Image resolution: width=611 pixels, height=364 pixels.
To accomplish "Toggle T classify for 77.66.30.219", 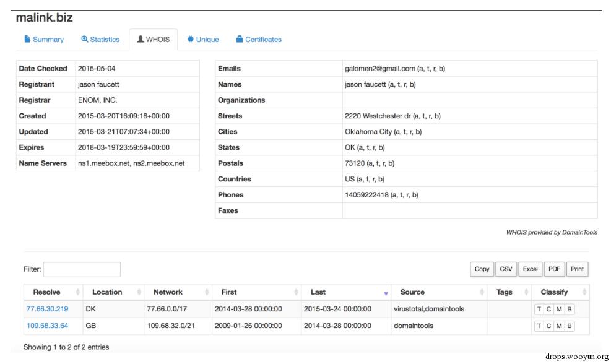I will [x=539, y=309].
